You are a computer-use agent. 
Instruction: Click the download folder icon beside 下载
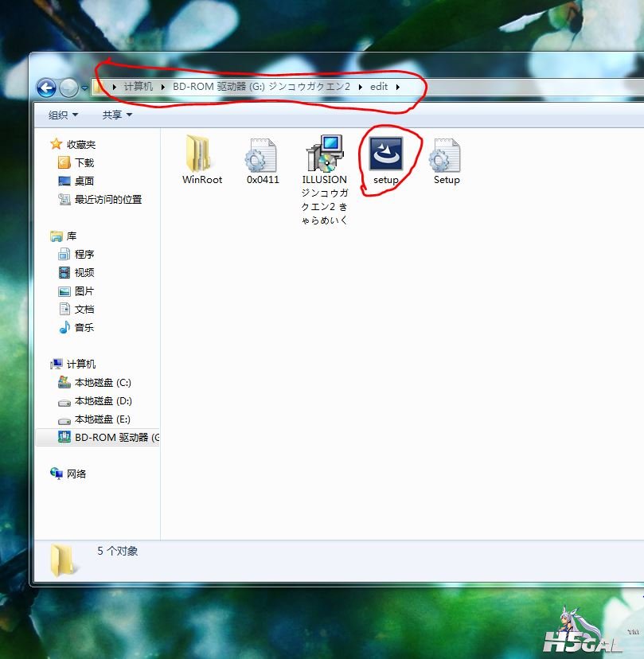pos(64,162)
